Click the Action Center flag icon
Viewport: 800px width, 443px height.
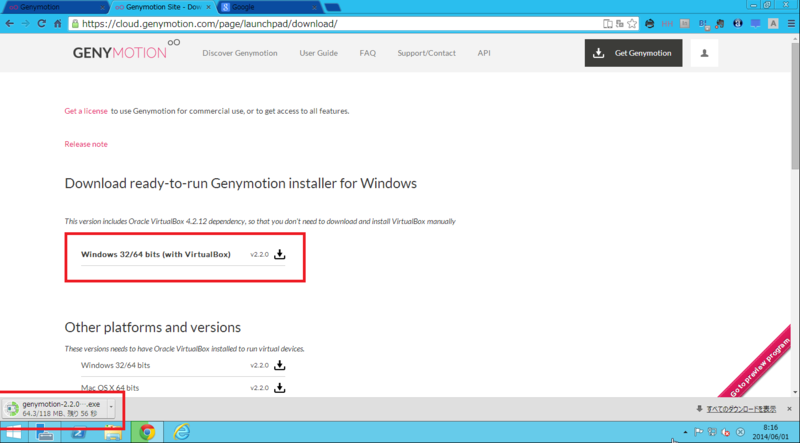coord(698,432)
